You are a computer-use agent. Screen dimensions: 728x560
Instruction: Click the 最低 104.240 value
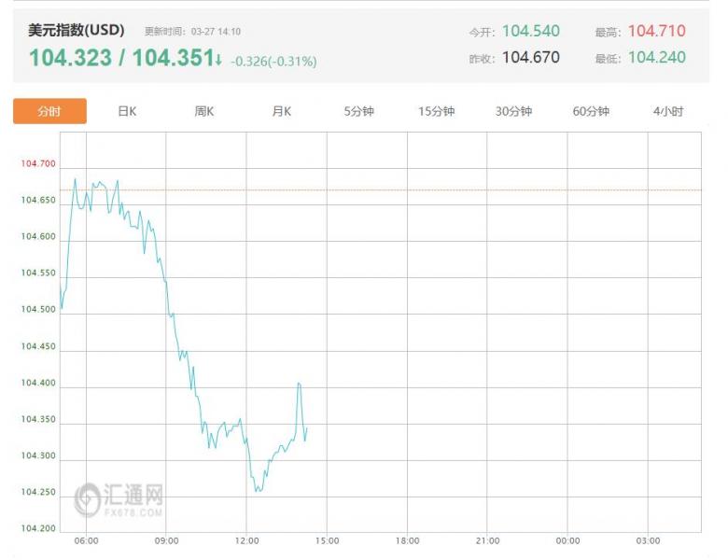[656, 57]
